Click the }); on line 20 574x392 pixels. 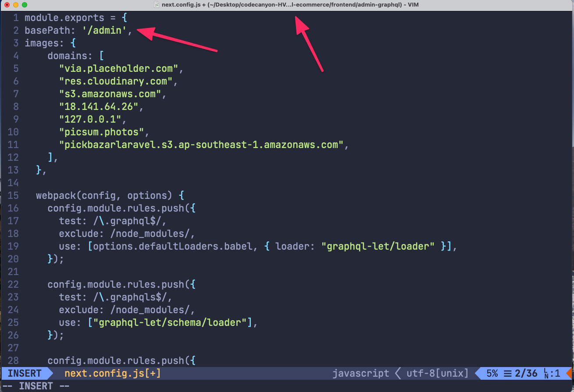(x=56, y=259)
